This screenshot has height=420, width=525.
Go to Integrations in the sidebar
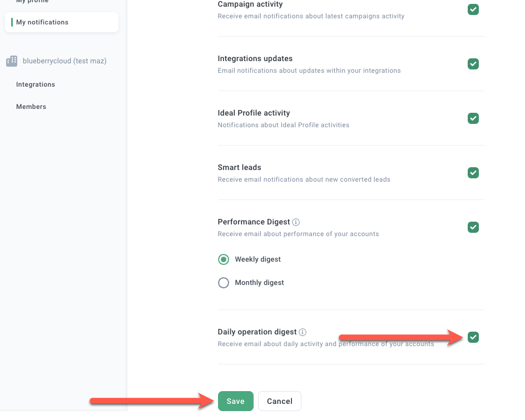tap(36, 84)
